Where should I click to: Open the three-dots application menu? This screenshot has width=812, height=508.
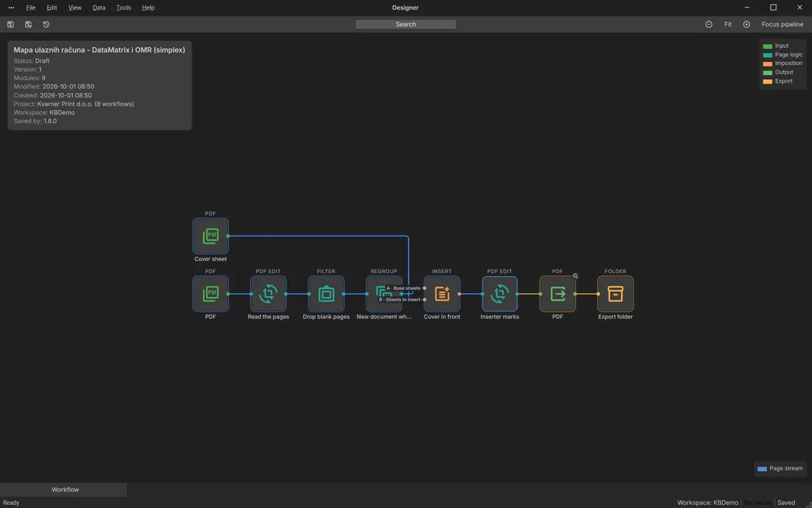[11, 8]
